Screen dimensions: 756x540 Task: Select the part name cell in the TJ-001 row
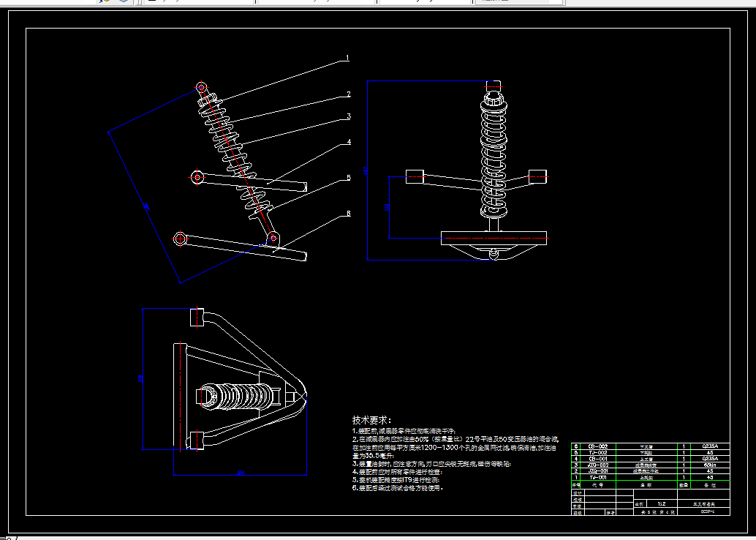tap(646, 477)
